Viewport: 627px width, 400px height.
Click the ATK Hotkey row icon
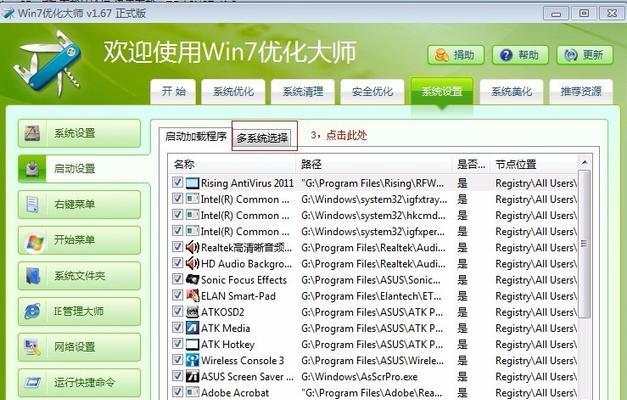tap(192, 344)
